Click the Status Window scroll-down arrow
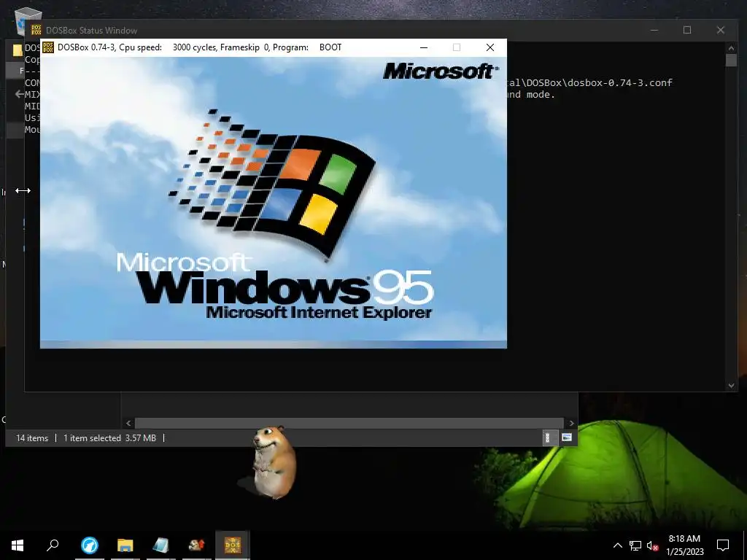The height and width of the screenshot is (560, 747). (731, 385)
